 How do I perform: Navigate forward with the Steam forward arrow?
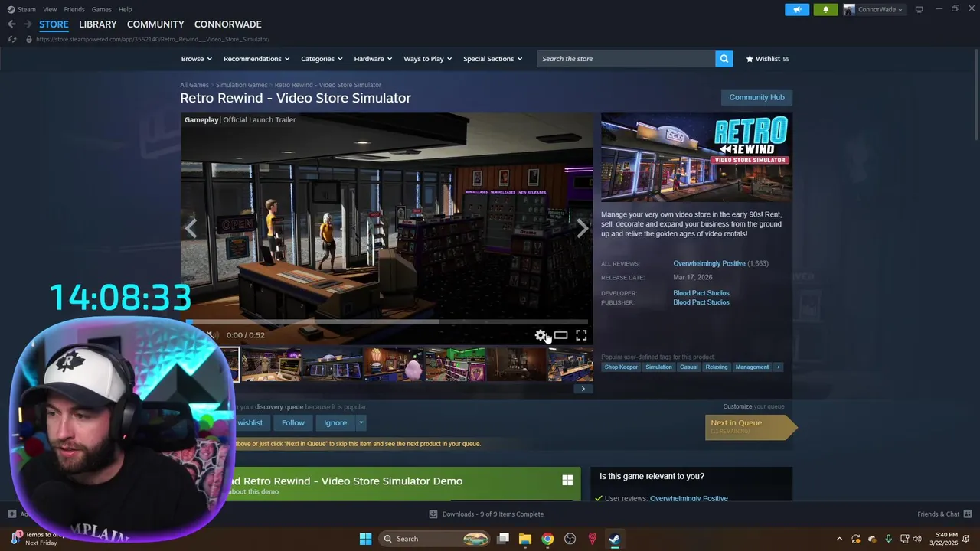(28, 24)
